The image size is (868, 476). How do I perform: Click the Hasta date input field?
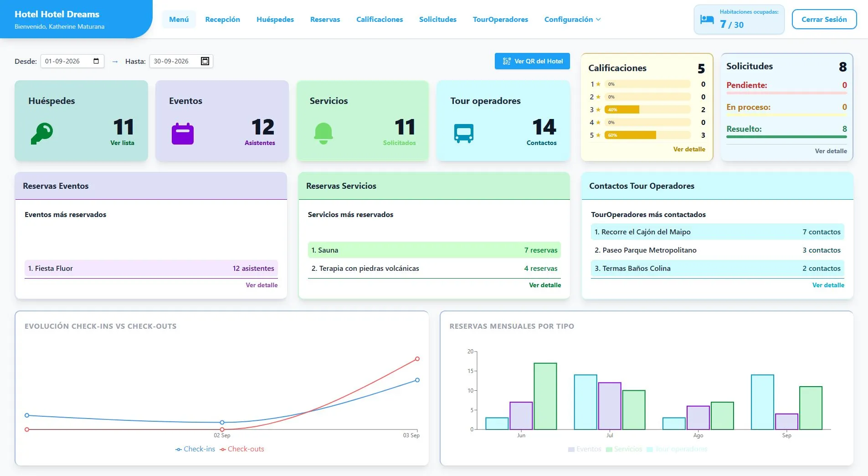tap(181, 61)
